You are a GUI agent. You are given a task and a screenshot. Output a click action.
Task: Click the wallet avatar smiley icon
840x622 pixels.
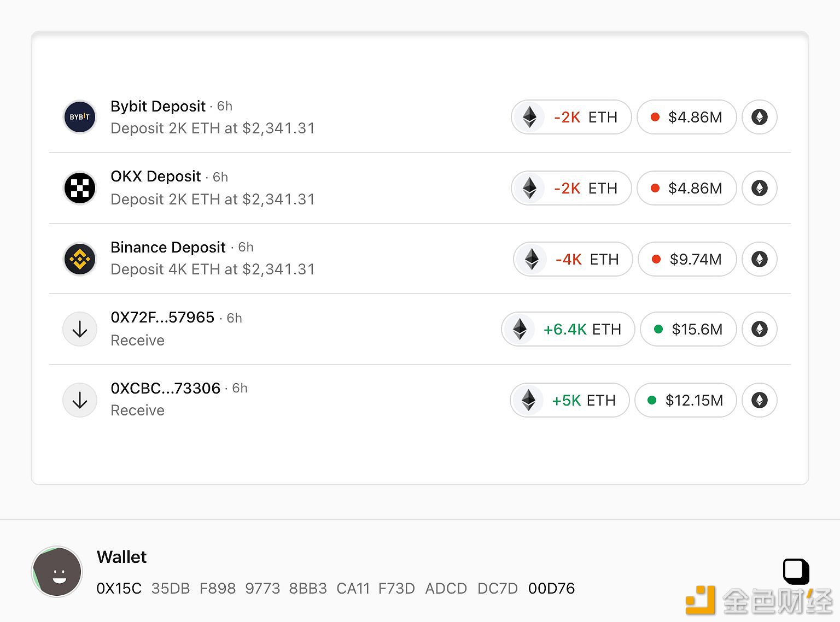pos(57,571)
